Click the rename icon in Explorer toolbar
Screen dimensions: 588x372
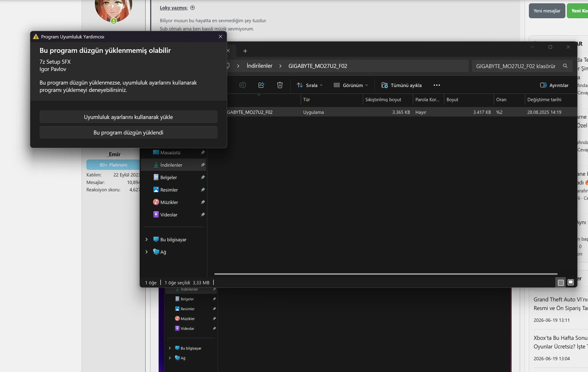(x=243, y=85)
